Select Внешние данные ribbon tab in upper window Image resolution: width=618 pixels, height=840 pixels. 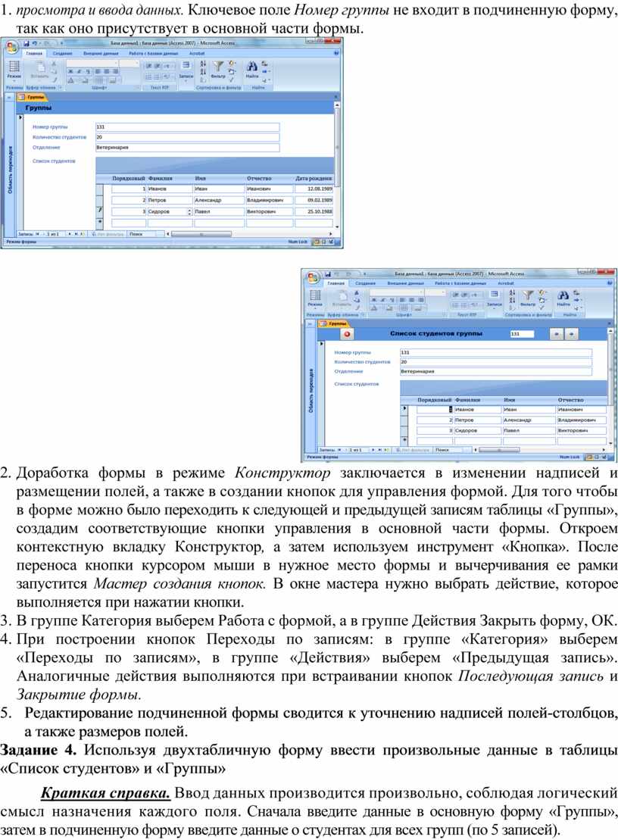click(101, 54)
